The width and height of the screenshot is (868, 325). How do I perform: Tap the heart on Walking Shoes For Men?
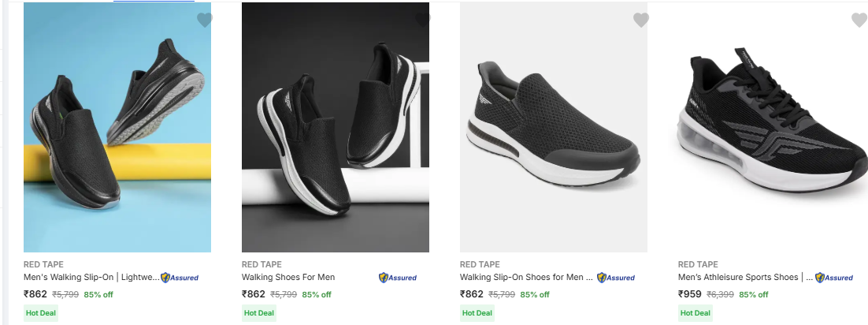(x=423, y=21)
